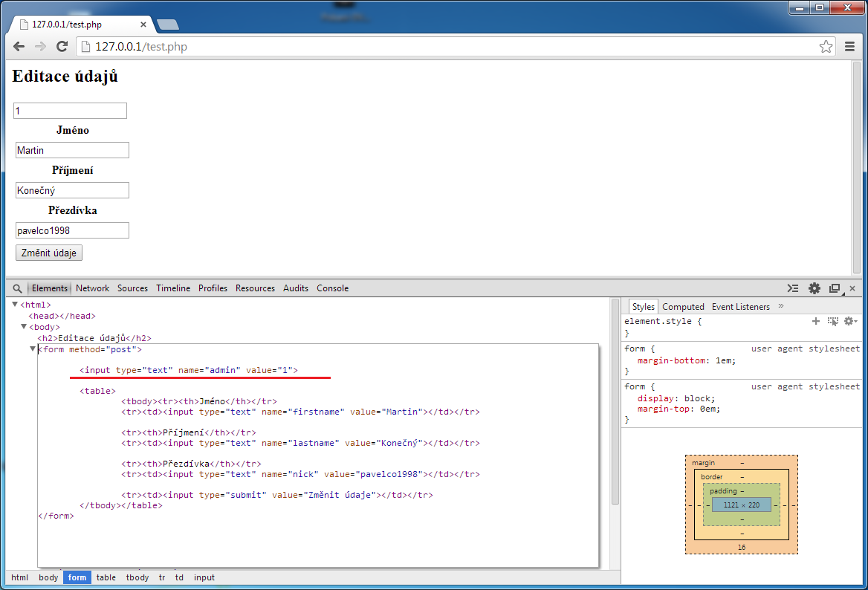This screenshot has height=590, width=868.
Task: Open the Chrome menu hamburger icon
Action: 849,46
